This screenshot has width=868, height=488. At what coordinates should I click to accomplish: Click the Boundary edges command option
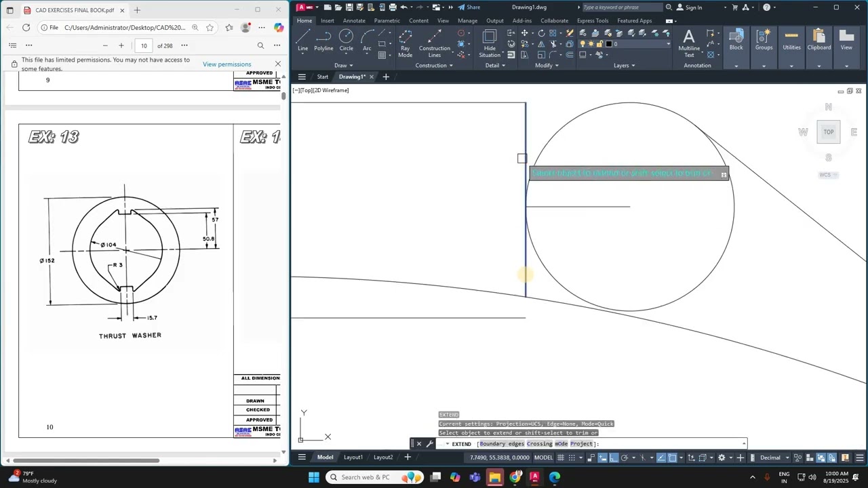[x=502, y=444]
